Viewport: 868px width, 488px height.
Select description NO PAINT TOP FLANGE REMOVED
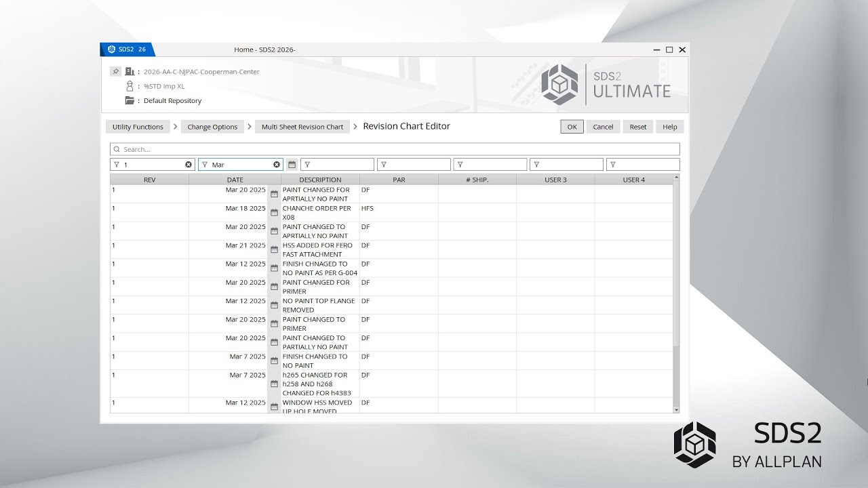coord(320,305)
